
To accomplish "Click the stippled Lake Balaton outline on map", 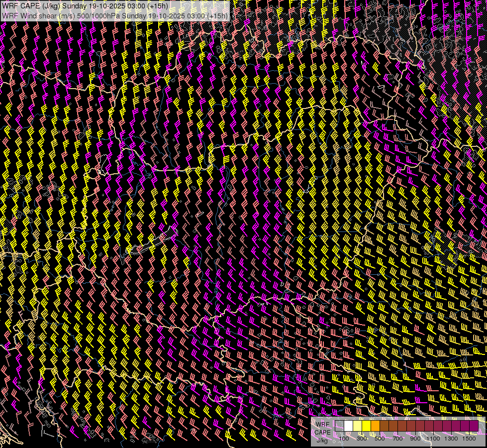I will pyautogui.click(x=152, y=240).
